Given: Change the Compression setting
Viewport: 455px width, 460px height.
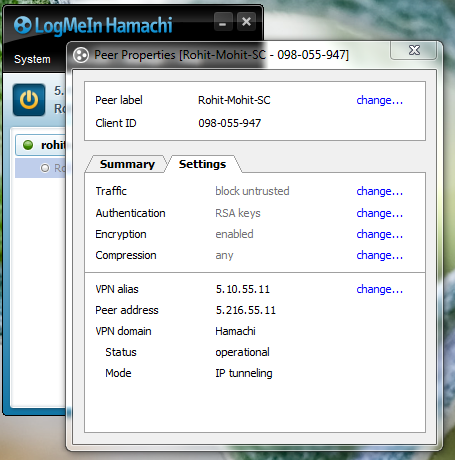Looking at the screenshot, I should pyautogui.click(x=380, y=255).
